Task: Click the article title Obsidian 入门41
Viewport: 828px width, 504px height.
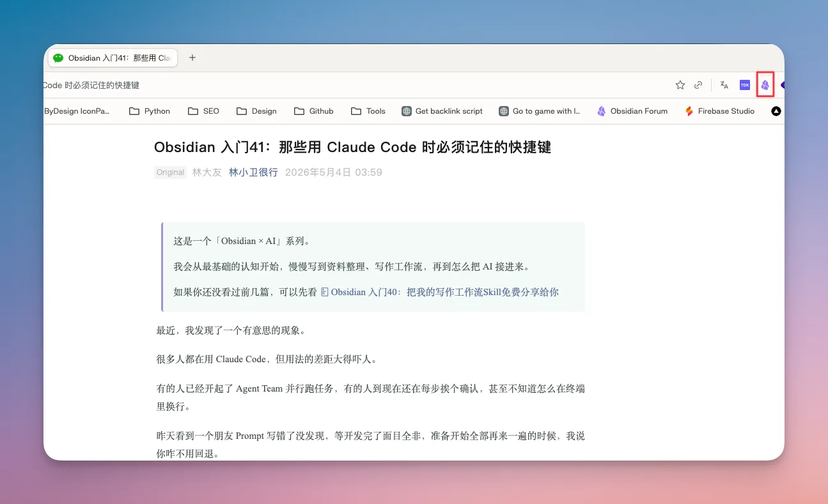Action: [x=352, y=148]
